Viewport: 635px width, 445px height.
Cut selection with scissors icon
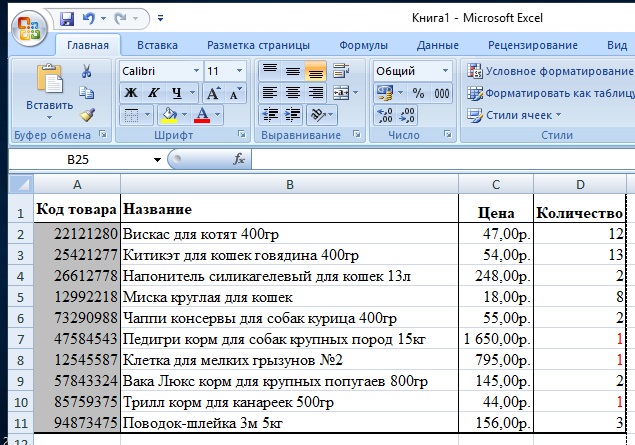click(86, 71)
